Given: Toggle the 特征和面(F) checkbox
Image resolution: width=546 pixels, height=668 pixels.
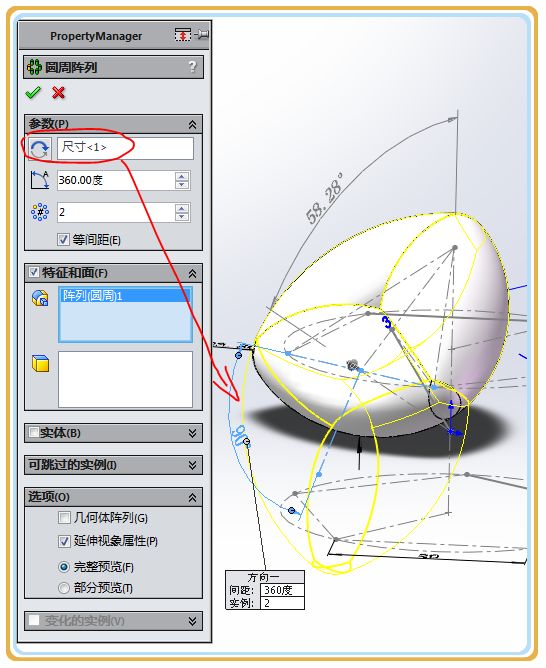Looking at the screenshot, I should coord(34,272).
